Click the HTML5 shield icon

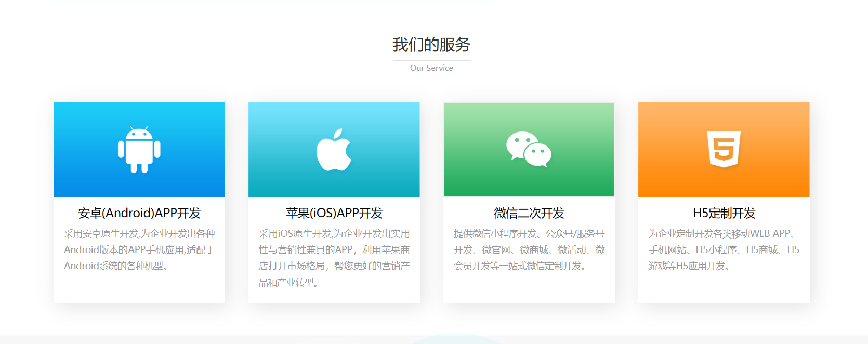724,149
